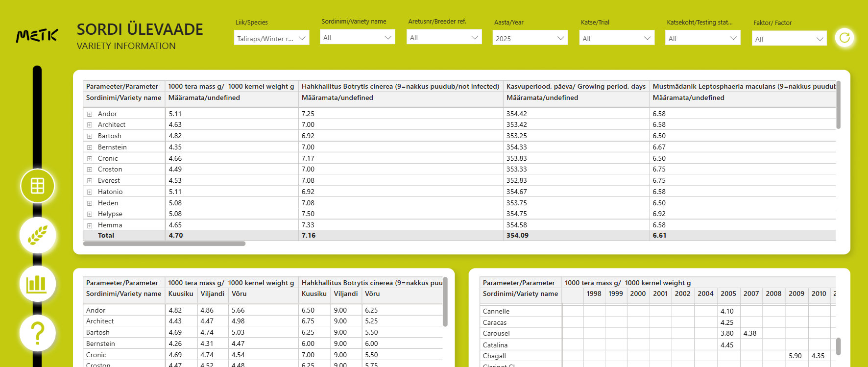
Task: Expand the Hemma row
Action: click(90, 225)
